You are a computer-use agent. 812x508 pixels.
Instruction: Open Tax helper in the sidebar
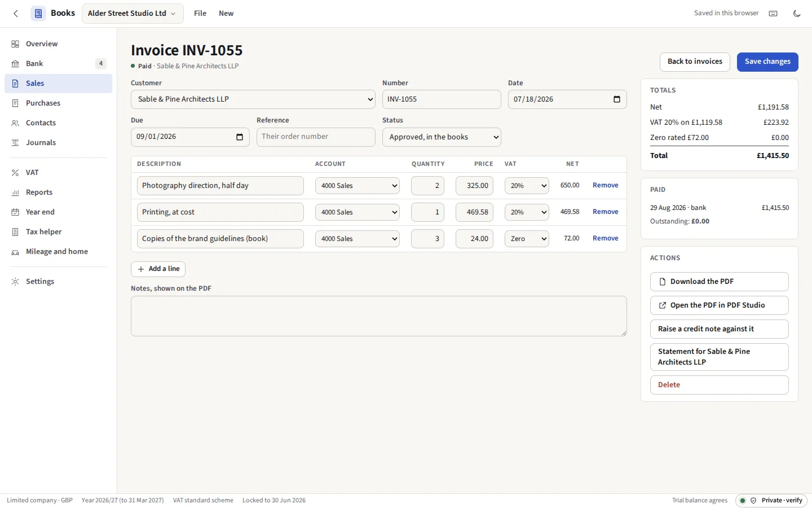click(x=59, y=232)
